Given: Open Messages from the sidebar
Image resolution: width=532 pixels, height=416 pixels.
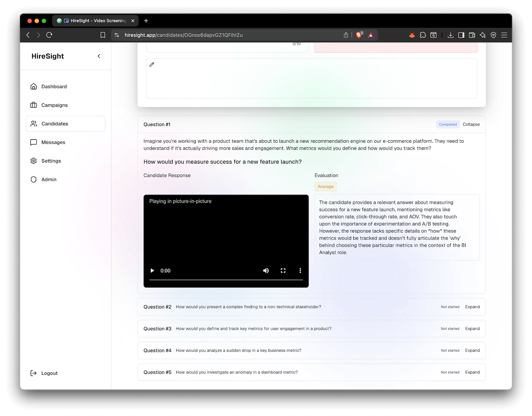Looking at the screenshot, I should click(x=66, y=142).
